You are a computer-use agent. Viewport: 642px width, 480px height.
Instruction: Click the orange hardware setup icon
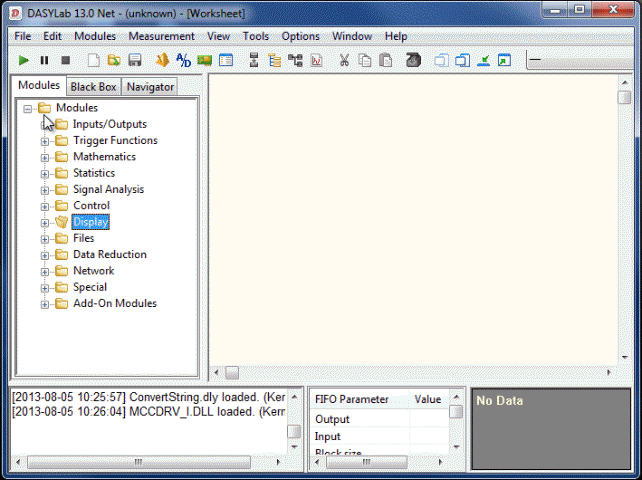click(163, 60)
